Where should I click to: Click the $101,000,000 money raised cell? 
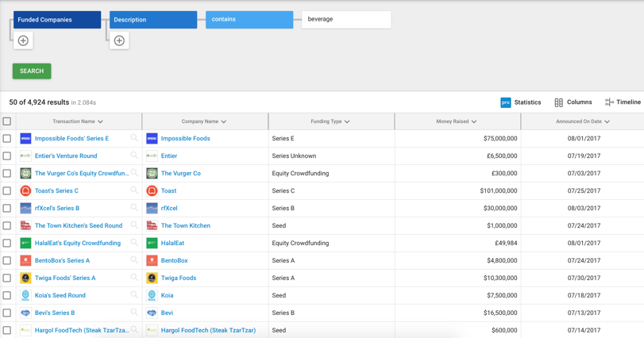[x=499, y=190]
